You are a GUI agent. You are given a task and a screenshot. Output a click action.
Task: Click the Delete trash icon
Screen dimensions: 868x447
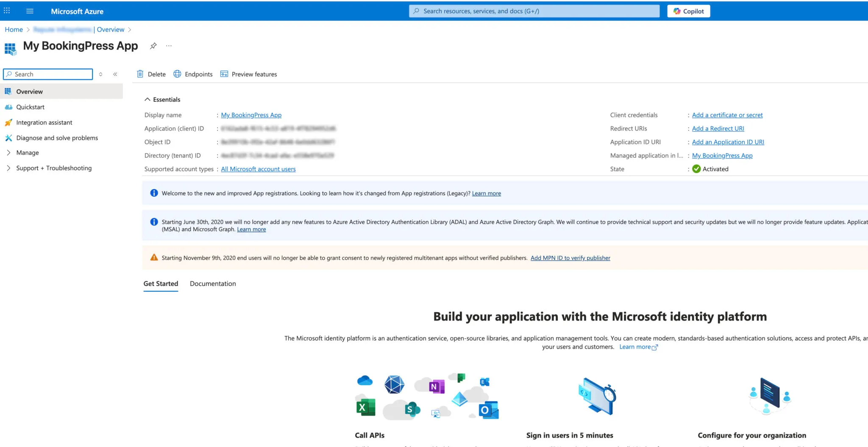tap(140, 74)
